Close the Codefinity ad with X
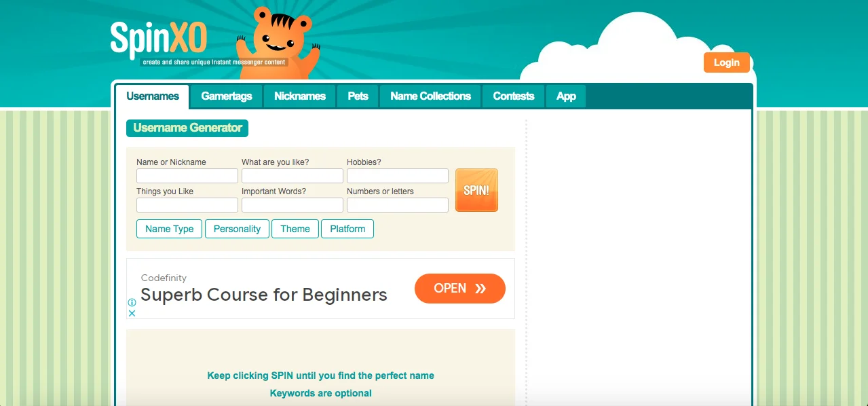Image resolution: width=868 pixels, height=406 pixels. click(132, 313)
